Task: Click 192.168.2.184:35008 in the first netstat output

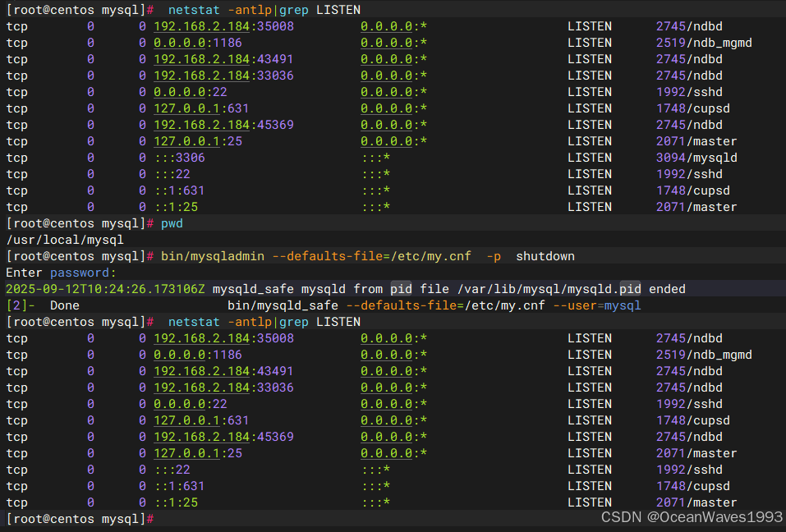Action: pos(223,26)
